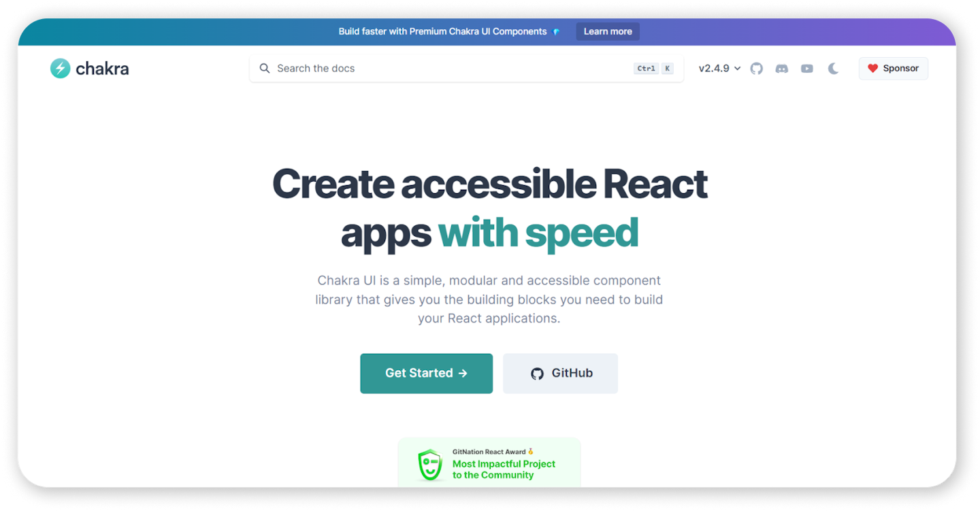The width and height of the screenshot is (980, 511).
Task: Click the chevron next to v2.4.9
Action: click(x=737, y=69)
